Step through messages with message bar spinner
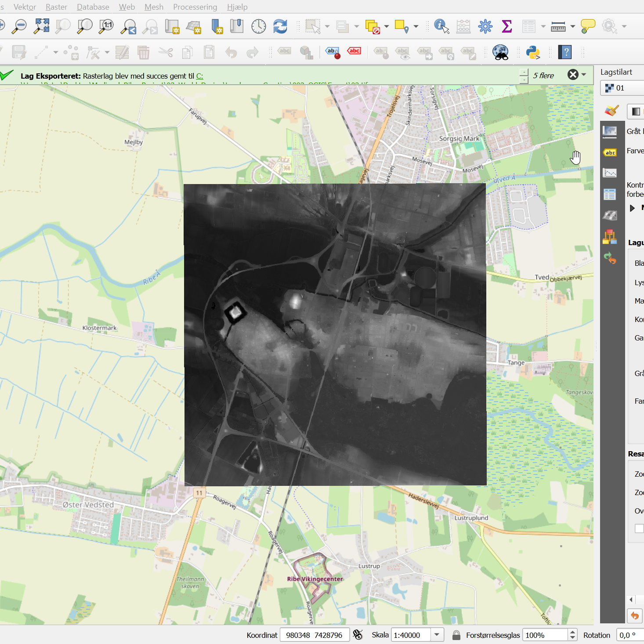This screenshot has width=644, height=644. pos(524,76)
